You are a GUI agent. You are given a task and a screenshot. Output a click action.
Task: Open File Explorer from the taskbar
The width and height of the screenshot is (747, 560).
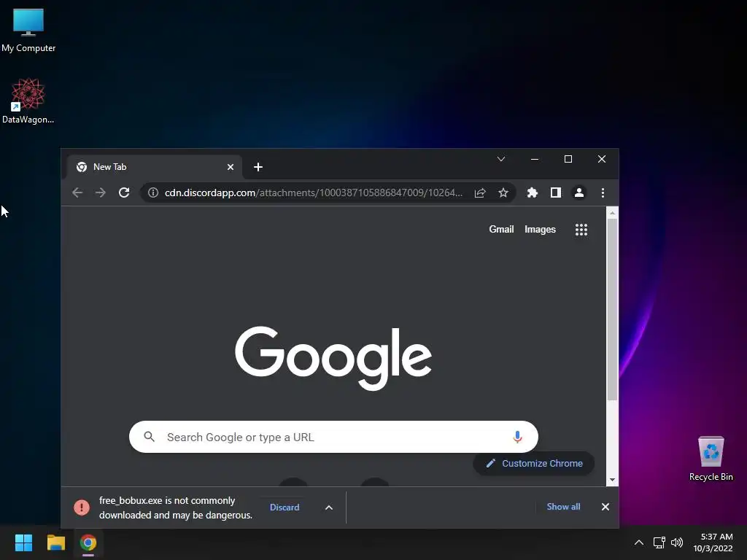pos(55,542)
